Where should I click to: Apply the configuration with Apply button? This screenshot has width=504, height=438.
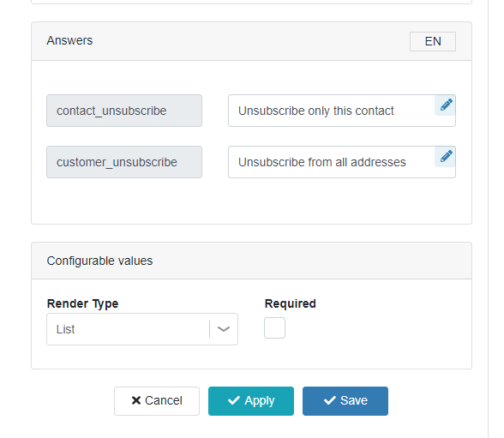point(251,401)
